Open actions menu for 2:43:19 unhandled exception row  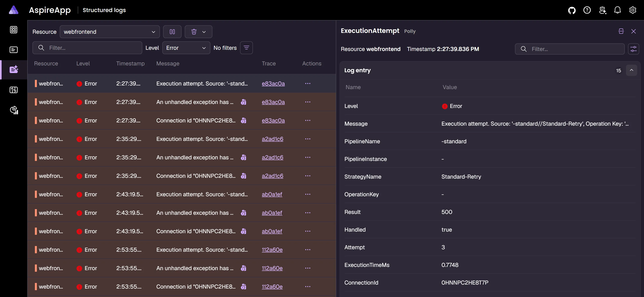(x=308, y=213)
